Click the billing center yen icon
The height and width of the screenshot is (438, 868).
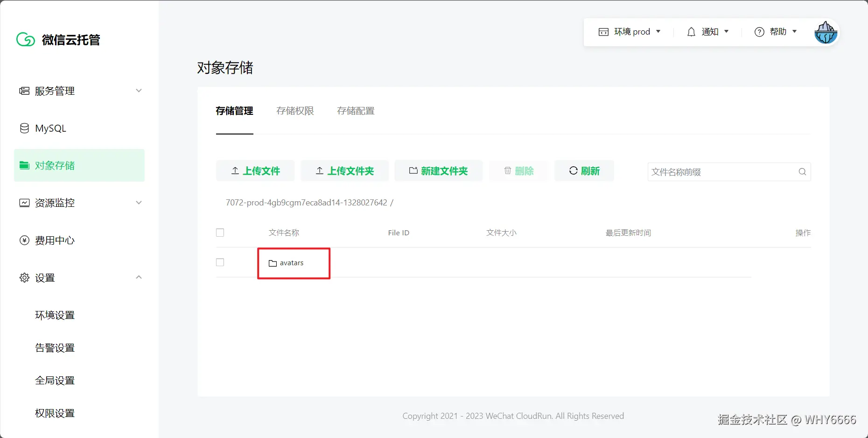(24, 240)
